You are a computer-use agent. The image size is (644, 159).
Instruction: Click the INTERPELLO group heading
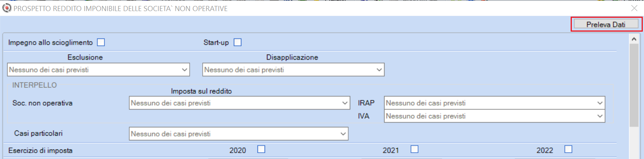click(x=34, y=85)
